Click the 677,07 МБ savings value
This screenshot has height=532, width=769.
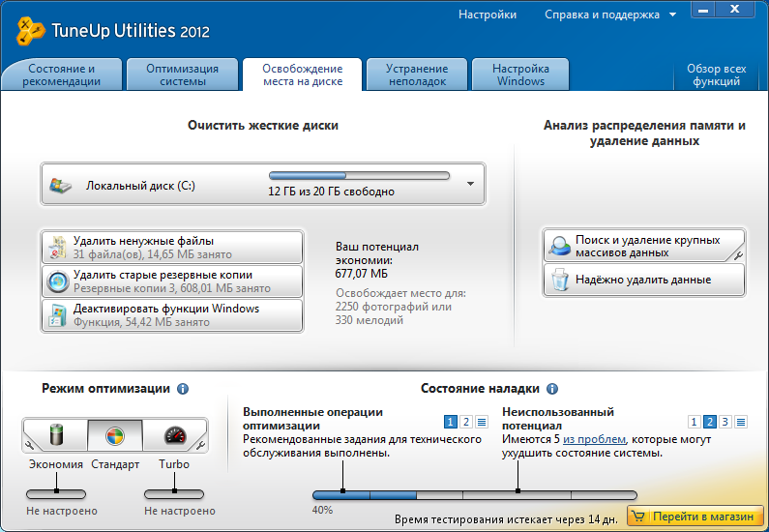[362, 274]
